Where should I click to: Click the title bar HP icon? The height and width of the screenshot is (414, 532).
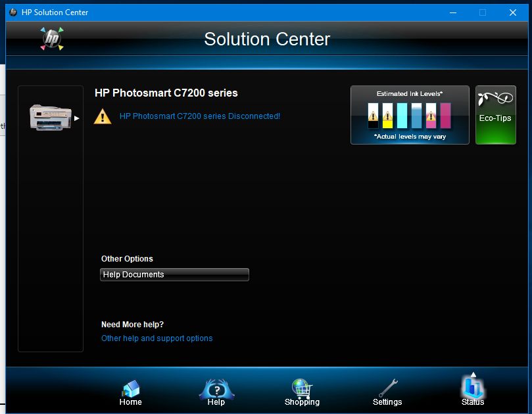pyautogui.click(x=14, y=12)
